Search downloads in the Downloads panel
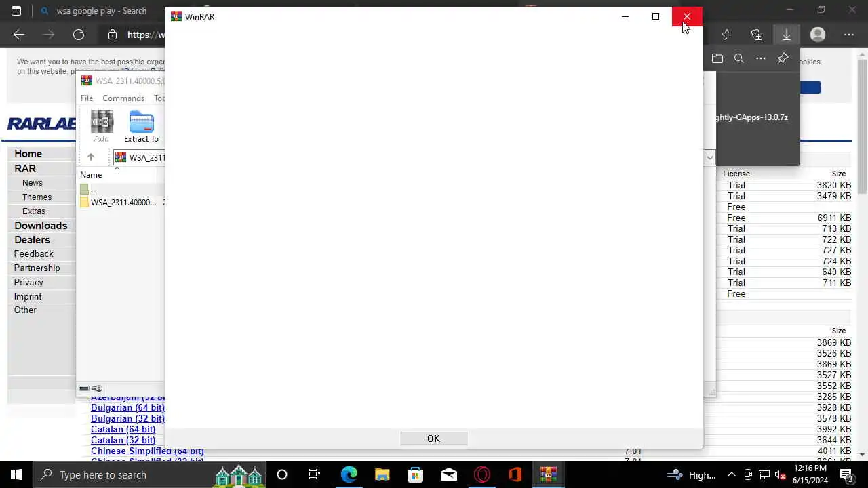 tap(739, 58)
